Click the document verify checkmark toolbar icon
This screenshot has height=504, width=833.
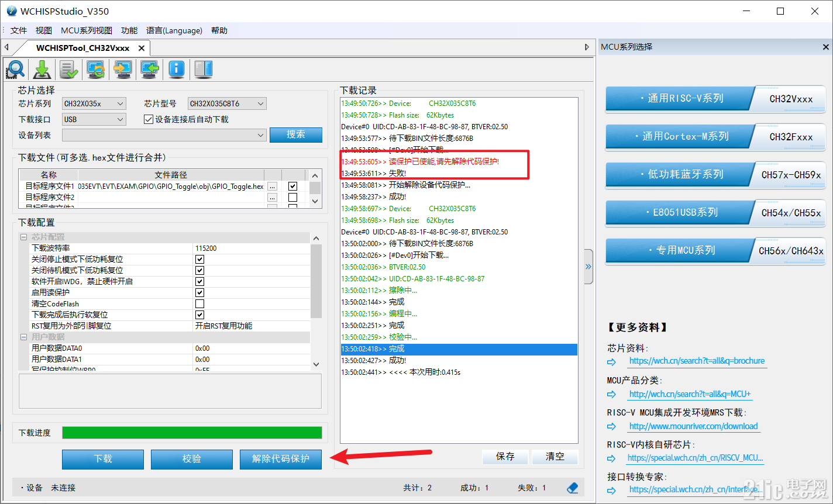point(69,70)
